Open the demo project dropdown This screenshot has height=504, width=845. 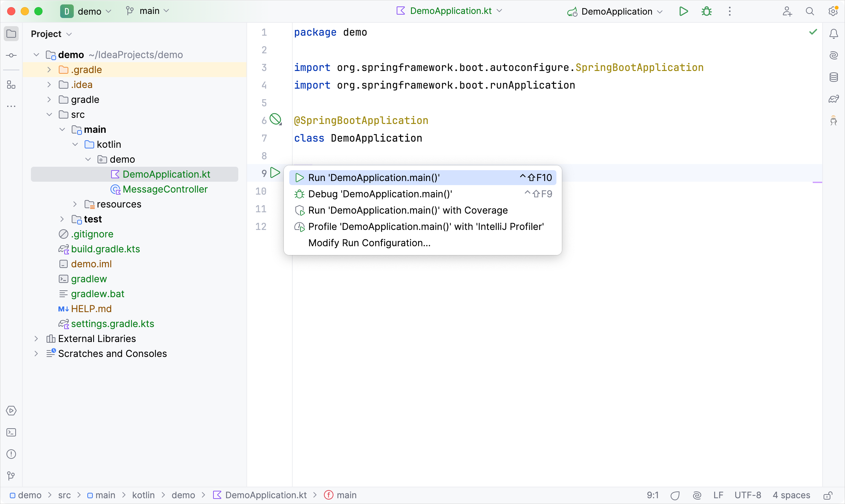tap(86, 11)
